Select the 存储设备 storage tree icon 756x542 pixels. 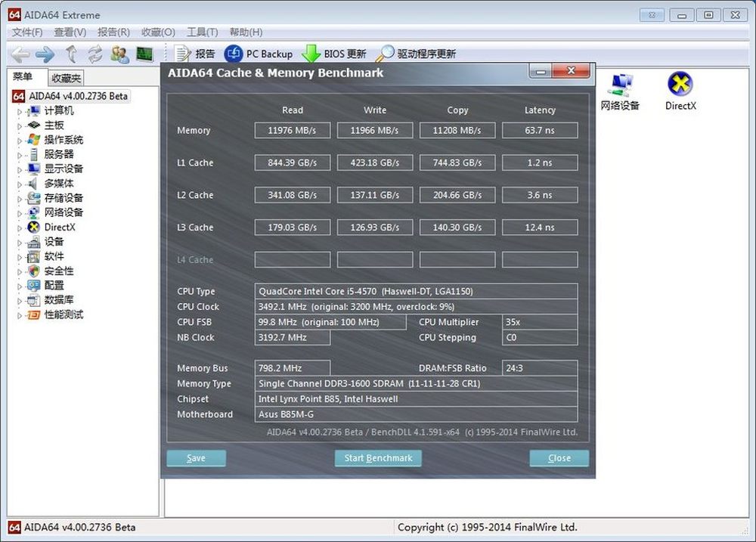(x=34, y=198)
